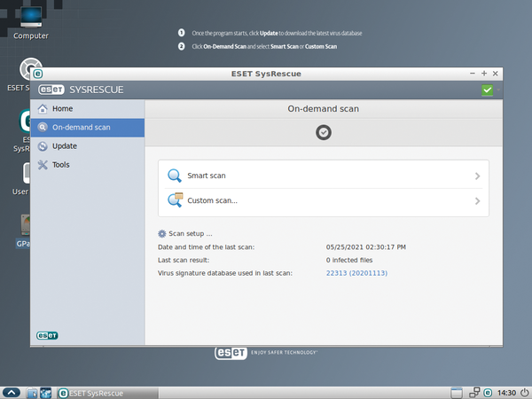Open the network connections tray icon

click(474, 393)
